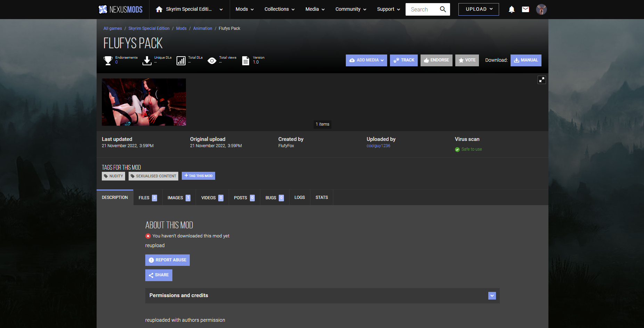Open the messages envelope icon
This screenshot has width=644, height=328.
pyautogui.click(x=525, y=9)
